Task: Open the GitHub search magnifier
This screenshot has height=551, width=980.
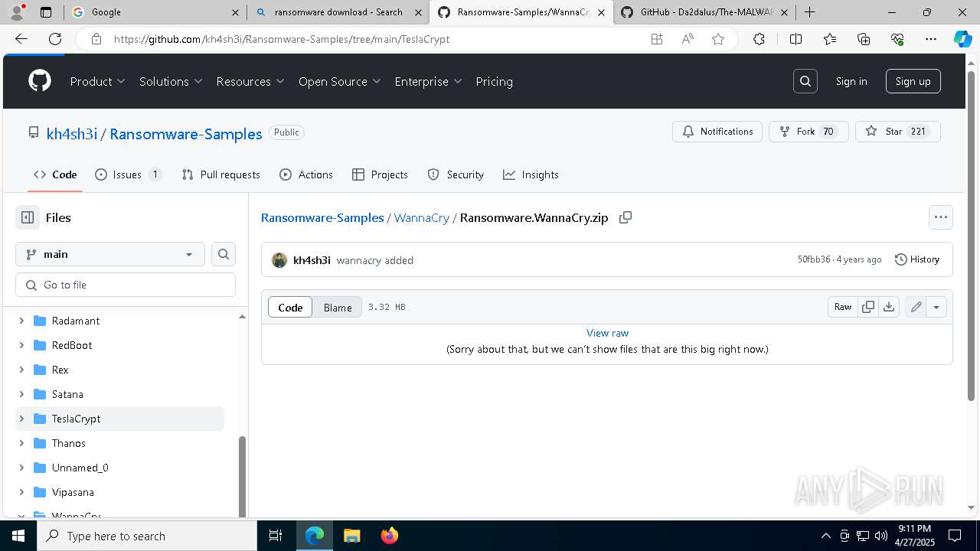Action: pos(805,81)
